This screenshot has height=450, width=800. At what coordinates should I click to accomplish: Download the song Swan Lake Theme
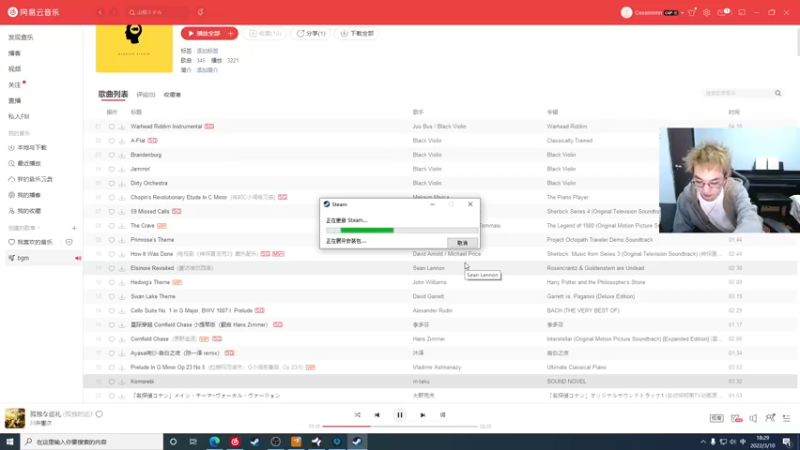[x=122, y=296]
